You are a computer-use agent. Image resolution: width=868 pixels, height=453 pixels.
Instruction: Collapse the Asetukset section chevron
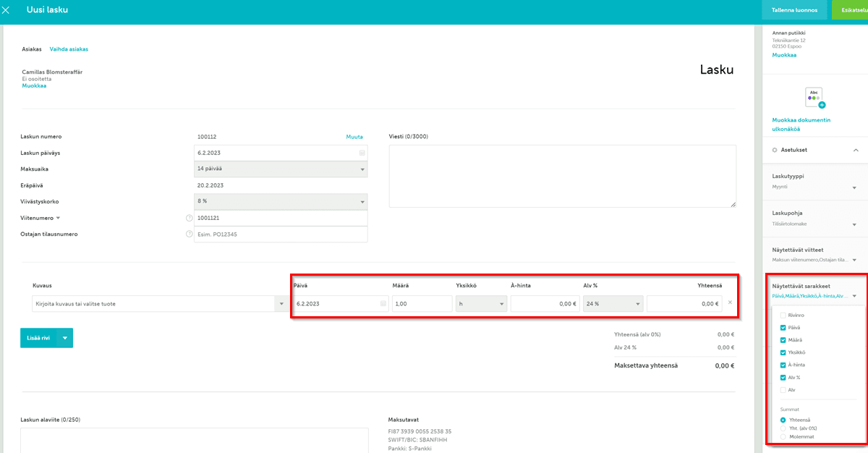856,150
